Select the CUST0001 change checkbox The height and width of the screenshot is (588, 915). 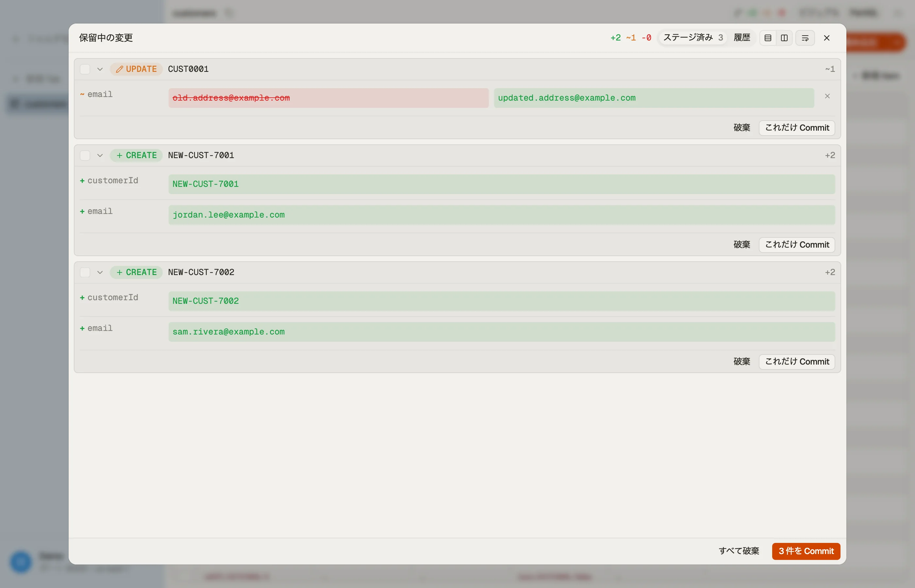(85, 69)
